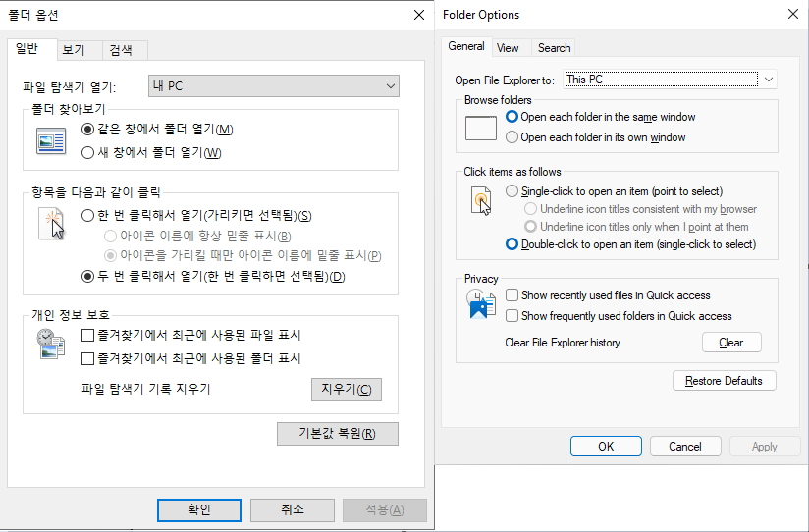Enable 즐겨찾기에서 최근에 사용된 폴더 표시 checkbox
Viewport: 809px width, 532px height.
87,358
